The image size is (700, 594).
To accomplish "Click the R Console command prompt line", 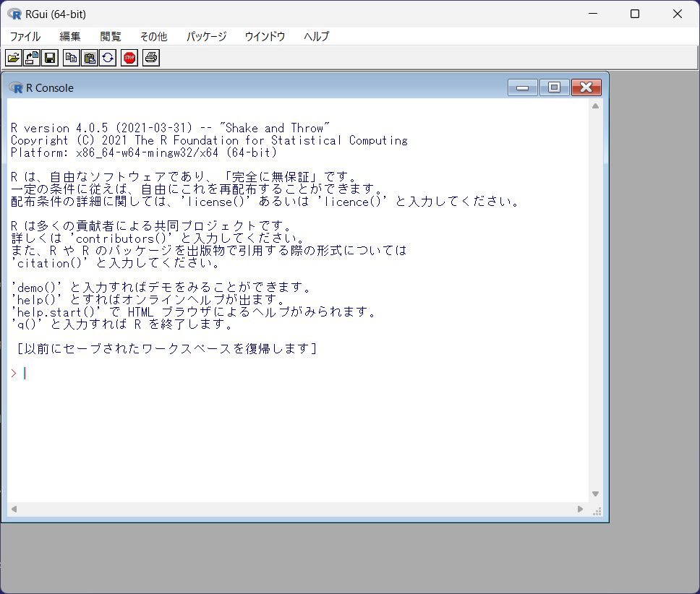I will [217, 374].
